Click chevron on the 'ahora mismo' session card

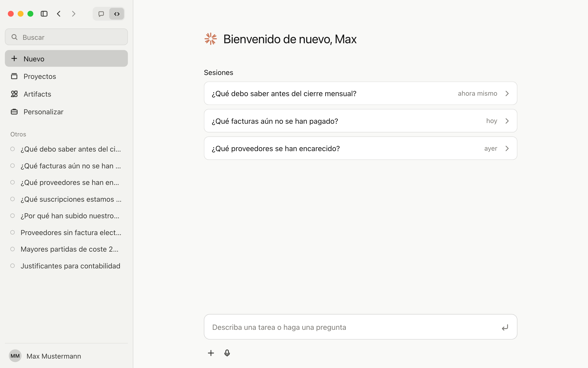click(x=507, y=93)
